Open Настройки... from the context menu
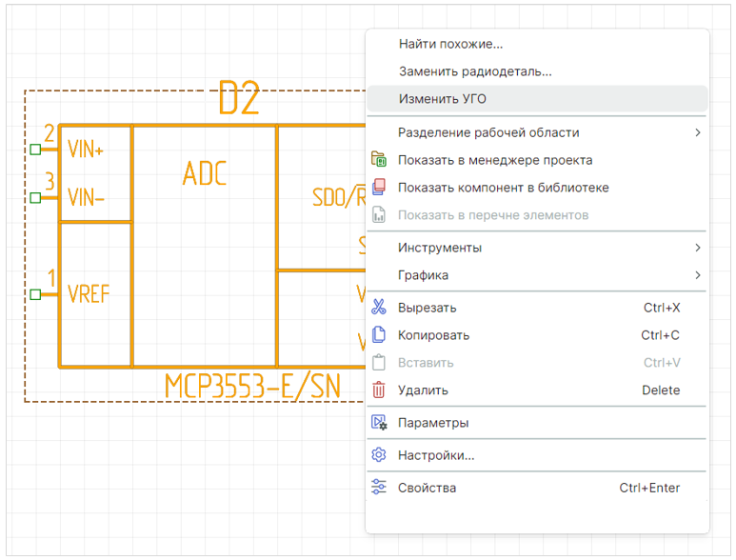The height and width of the screenshot is (560, 736). pyautogui.click(x=436, y=455)
